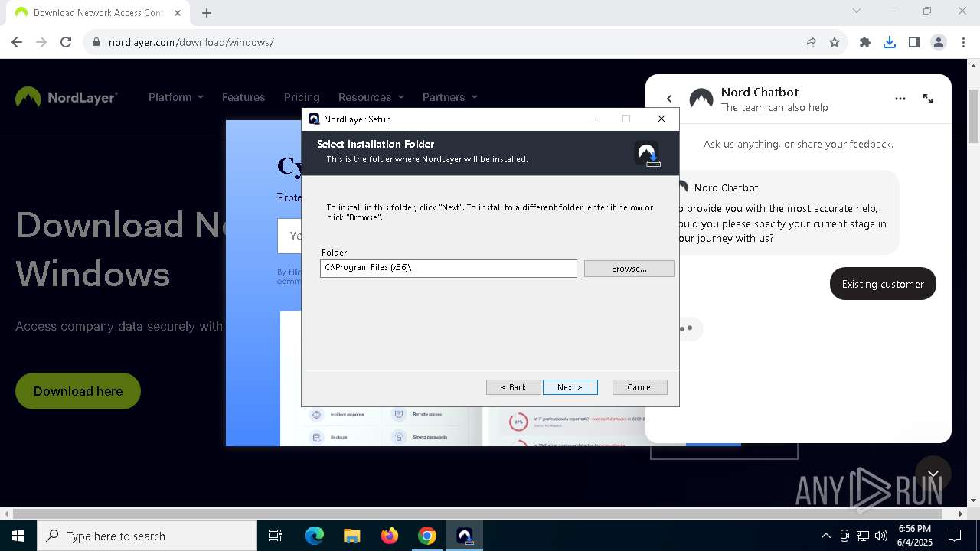Click NordLayer Setup title bar icon
This screenshot has height=551, width=980.
click(313, 119)
